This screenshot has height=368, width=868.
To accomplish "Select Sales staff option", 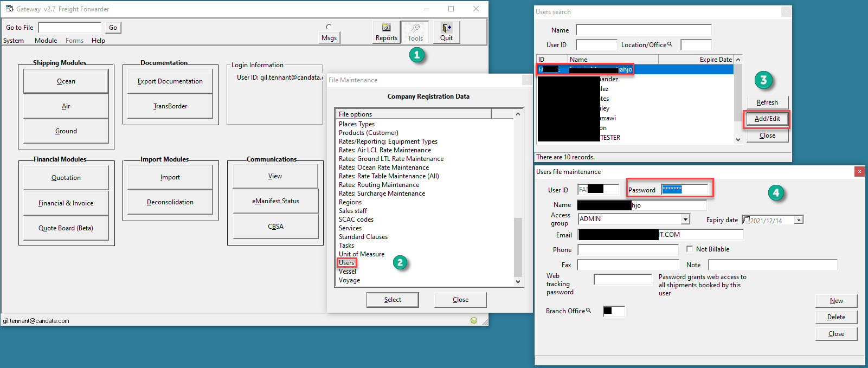I will (353, 211).
